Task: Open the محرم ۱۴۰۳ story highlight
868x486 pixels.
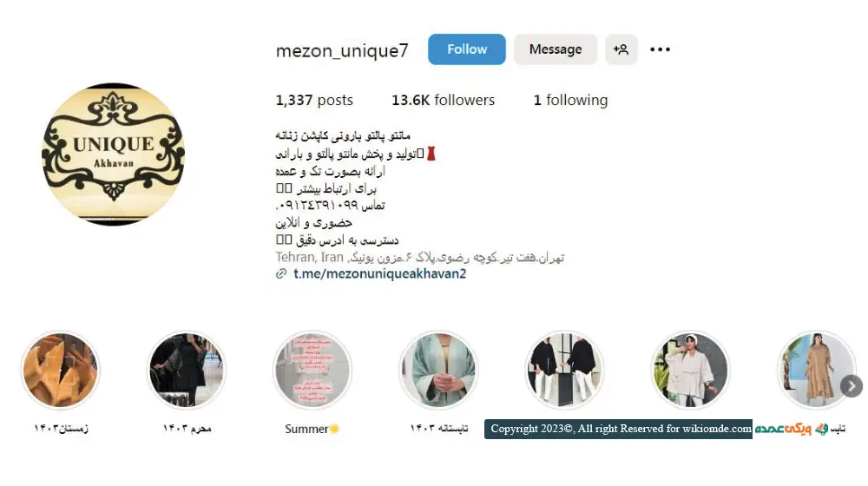Action: (x=187, y=371)
